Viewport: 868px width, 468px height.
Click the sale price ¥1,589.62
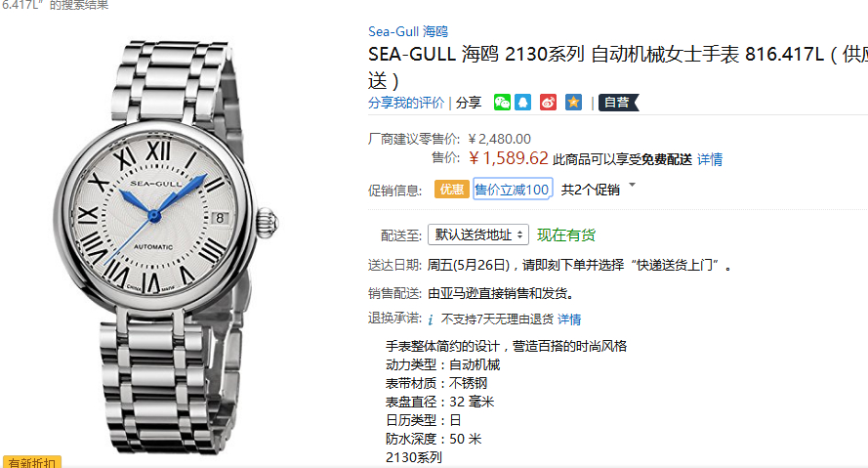508,158
